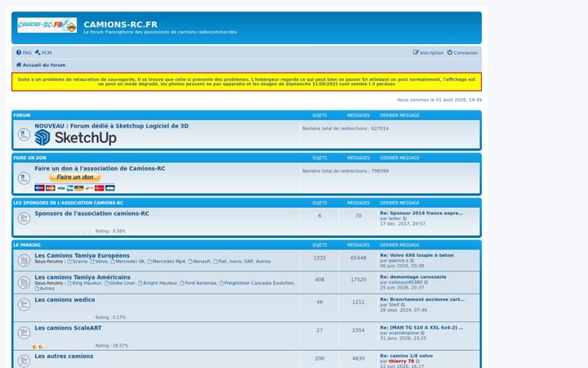Click the Connexion login link
This screenshot has height=368, width=588.
point(462,52)
